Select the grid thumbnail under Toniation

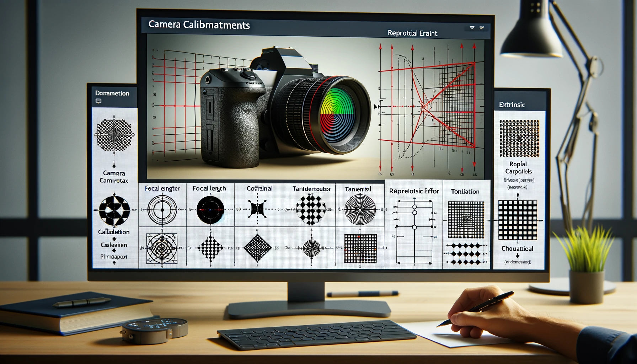[x=466, y=220]
